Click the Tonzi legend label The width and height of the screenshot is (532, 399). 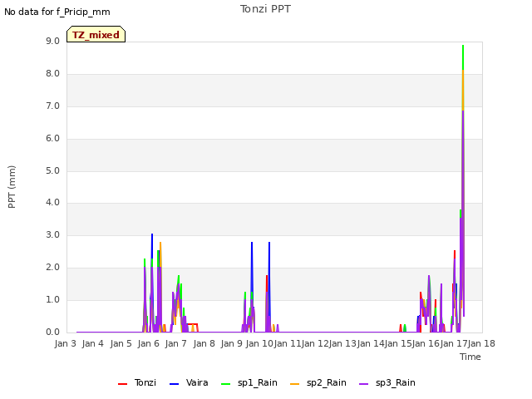pos(145,382)
